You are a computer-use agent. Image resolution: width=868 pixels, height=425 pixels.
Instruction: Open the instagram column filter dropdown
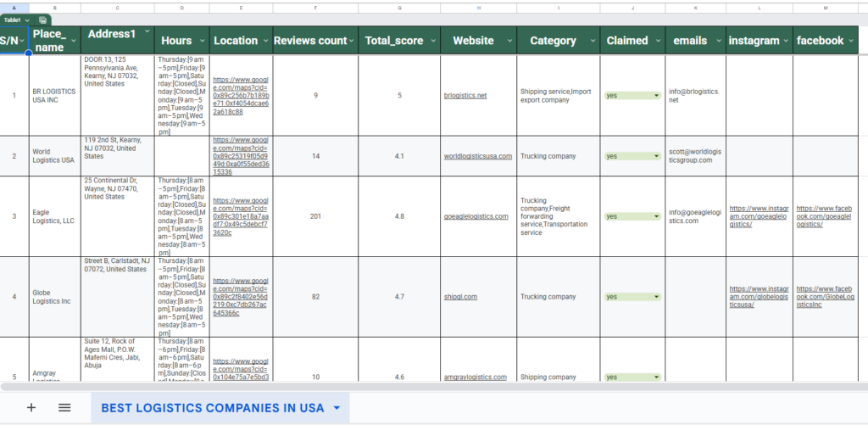786,41
